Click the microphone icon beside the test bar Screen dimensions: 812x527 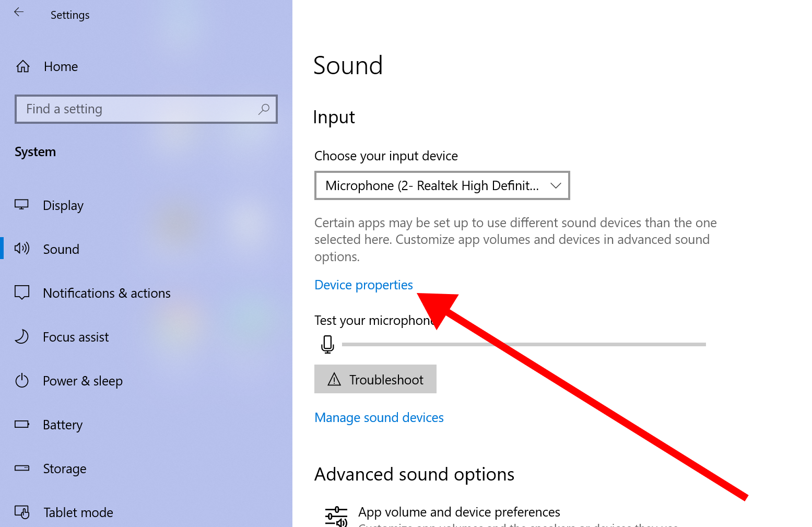(x=327, y=344)
